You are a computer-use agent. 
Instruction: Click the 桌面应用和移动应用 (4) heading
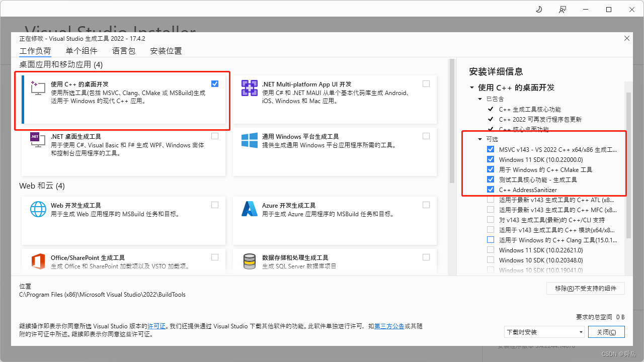coord(61,65)
